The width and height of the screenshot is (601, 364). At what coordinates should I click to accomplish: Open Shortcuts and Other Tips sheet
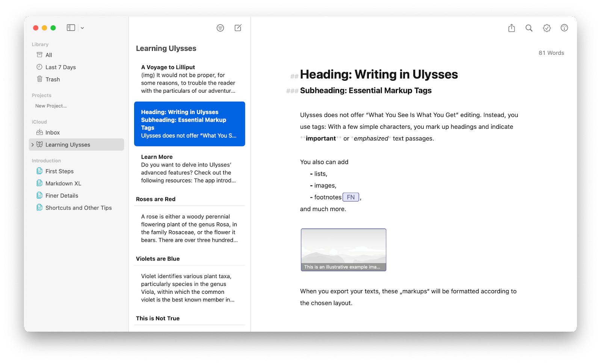click(78, 208)
